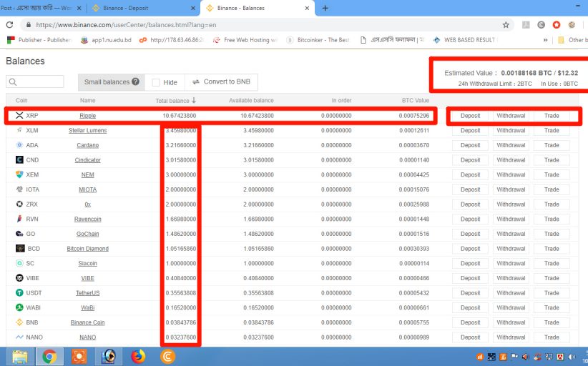Click Deposit for the XRP row
Image resolution: width=588 pixels, height=366 pixels.
470,116
